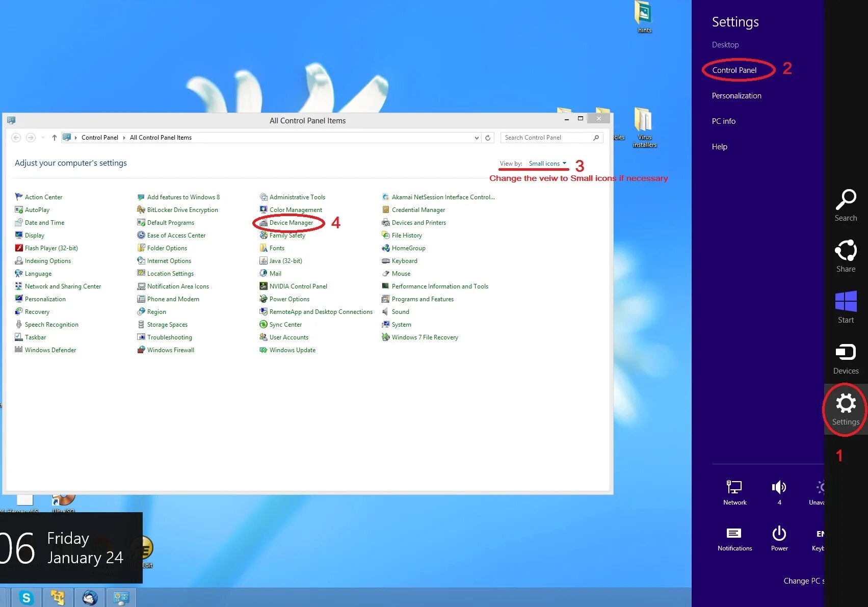Open Folder Options
This screenshot has width=868, height=607.
tap(162, 248)
